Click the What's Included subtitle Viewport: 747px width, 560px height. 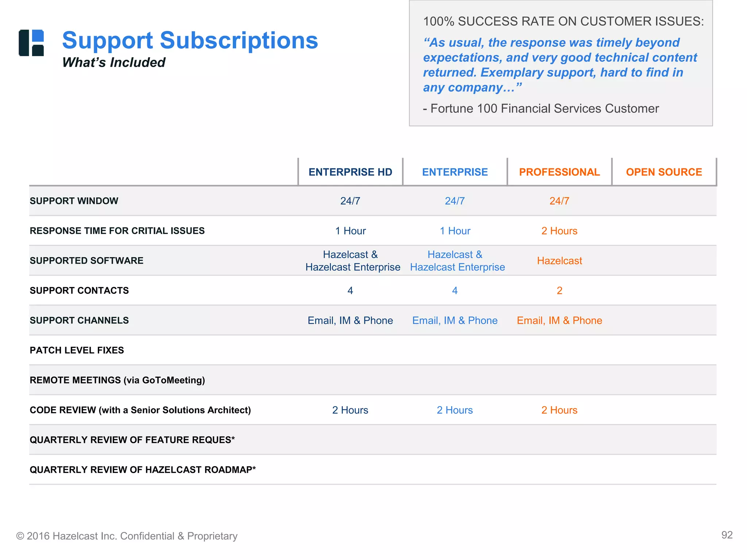114,63
